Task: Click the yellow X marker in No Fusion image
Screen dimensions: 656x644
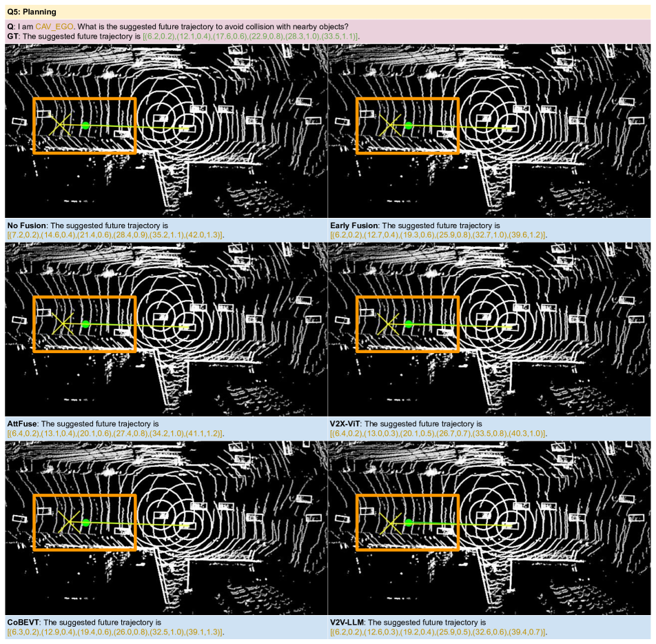Action: click(61, 124)
